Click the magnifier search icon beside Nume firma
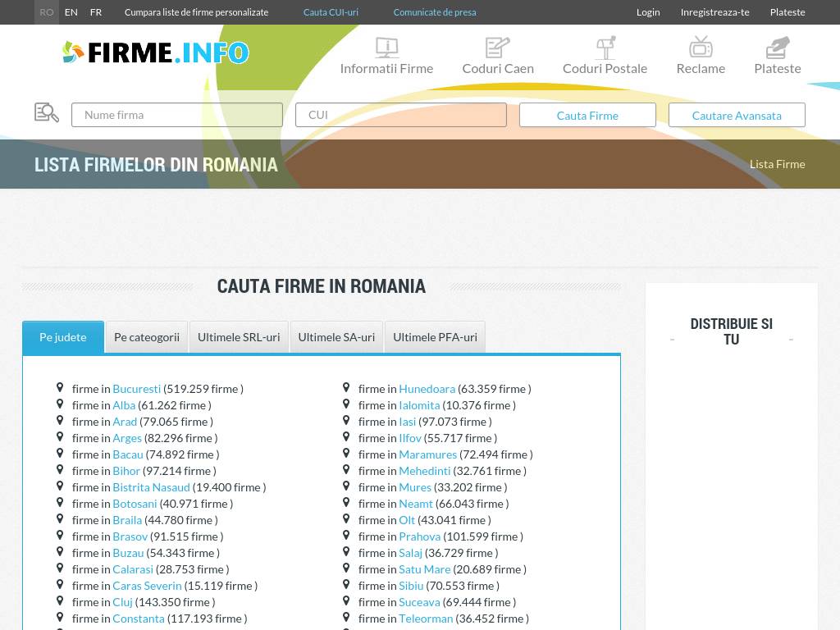Image resolution: width=840 pixels, height=630 pixels. coord(47,113)
